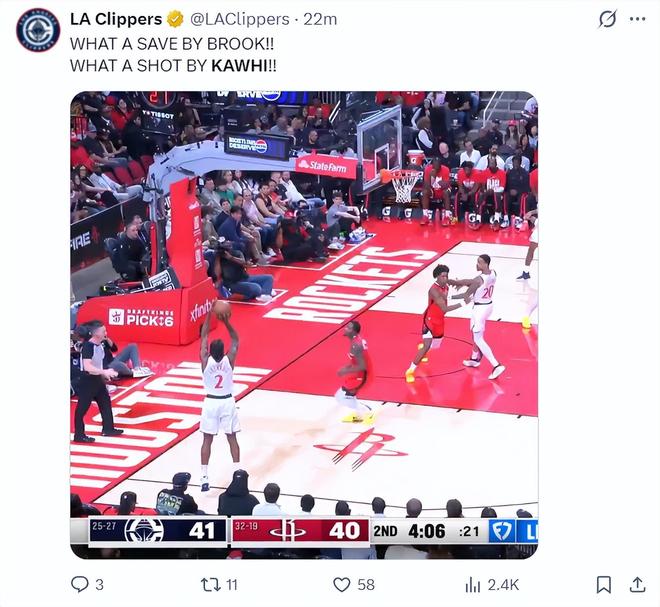The image size is (660, 607).
Task: Click the Grok explain-post icon
Action: (607, 19)
